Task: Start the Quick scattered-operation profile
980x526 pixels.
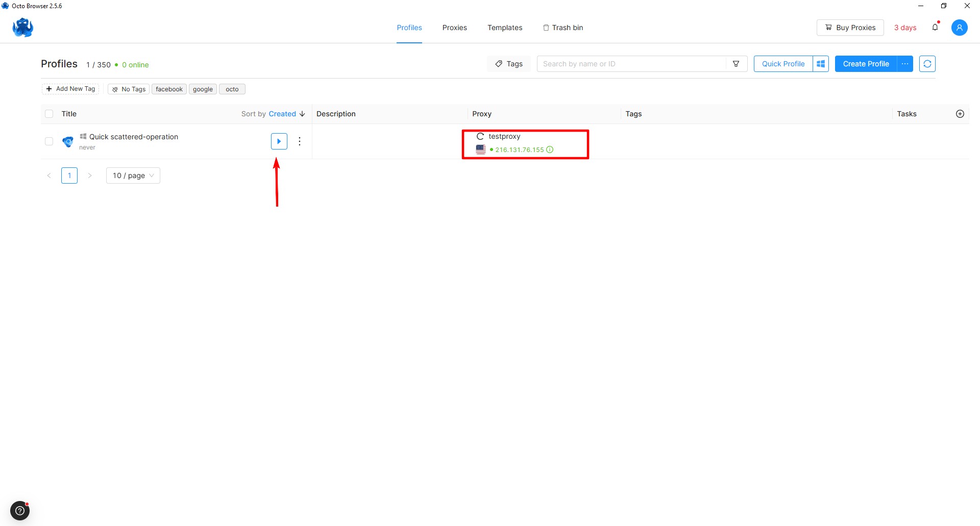Action: tap(279, 141)
